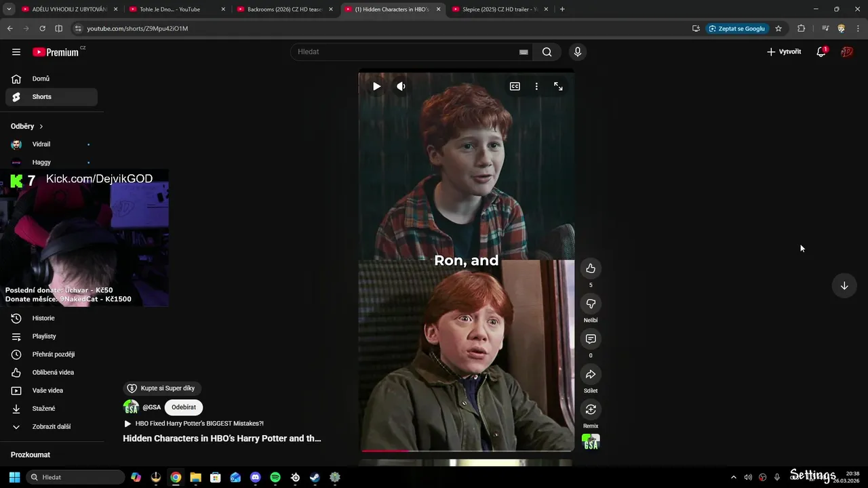Click the search magnifier button
This screenshot has width=868, height=488.
coord(547,52)
